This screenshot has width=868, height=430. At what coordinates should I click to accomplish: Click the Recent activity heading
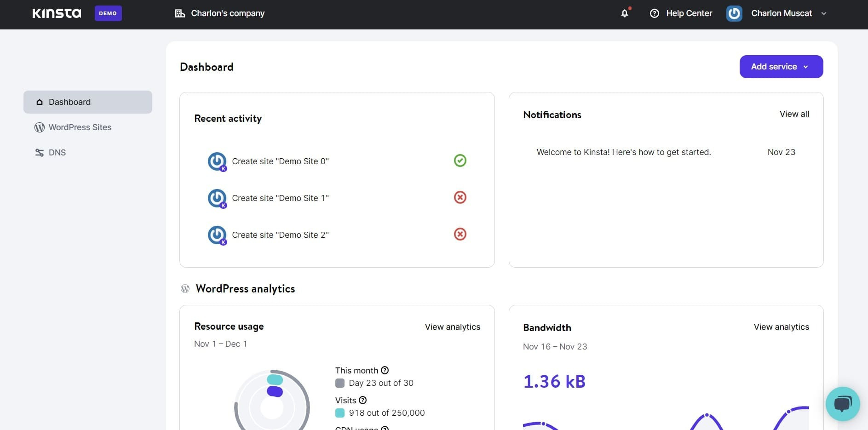pyautogui.click(x=228, y=119)
